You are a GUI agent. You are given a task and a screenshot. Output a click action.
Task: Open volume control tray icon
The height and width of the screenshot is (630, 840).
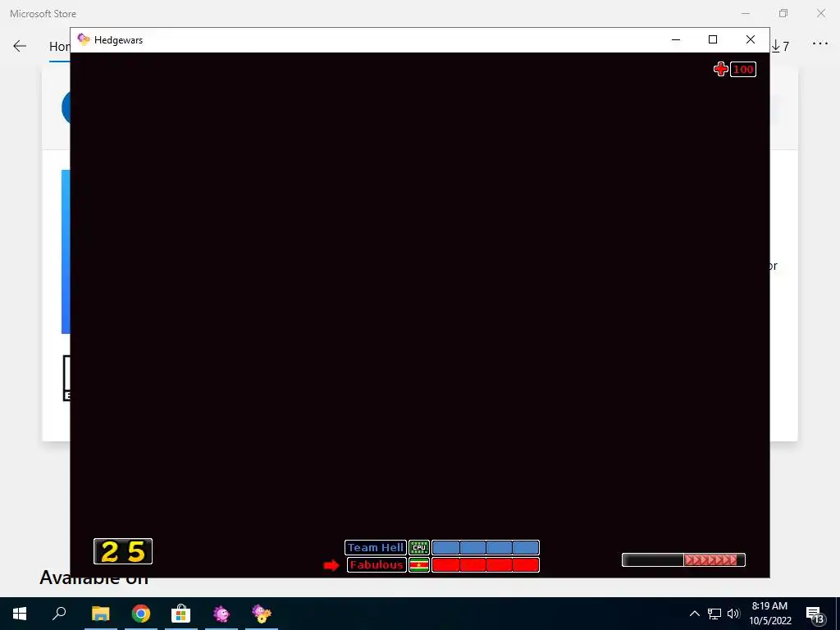click(x=733, y=614)
